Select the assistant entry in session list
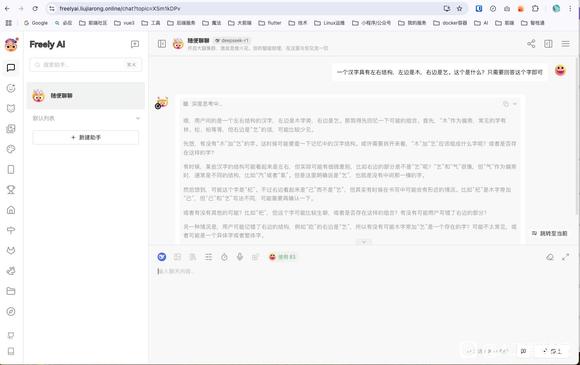 coord(86,95)
